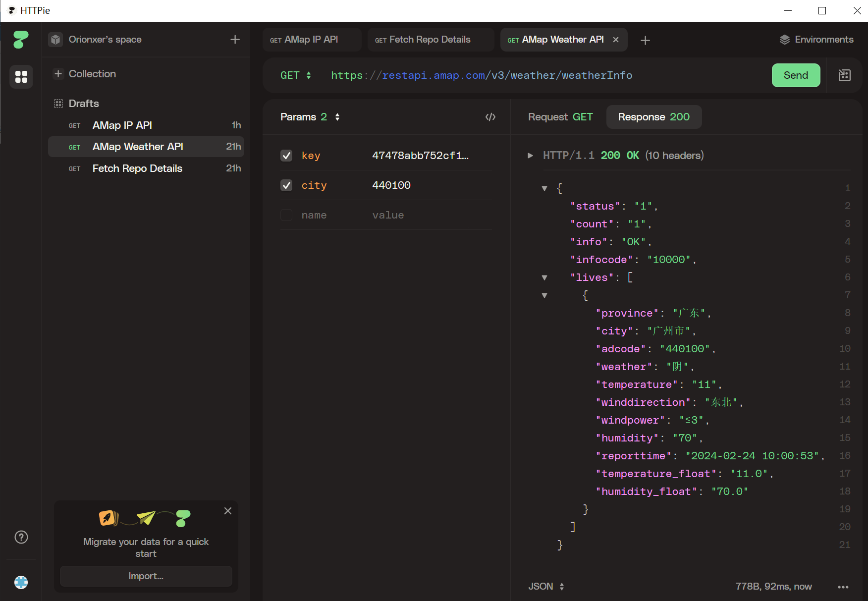Image resolution: width=868 pixels, height=601 pixels.
Task: Click the Orionxer's space title
Action: coord(105,40)
